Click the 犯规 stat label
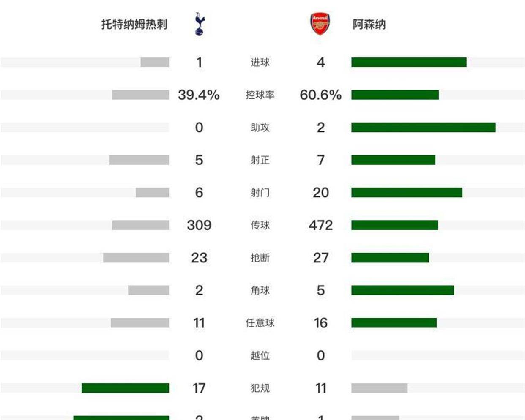 tap(260, 388)
